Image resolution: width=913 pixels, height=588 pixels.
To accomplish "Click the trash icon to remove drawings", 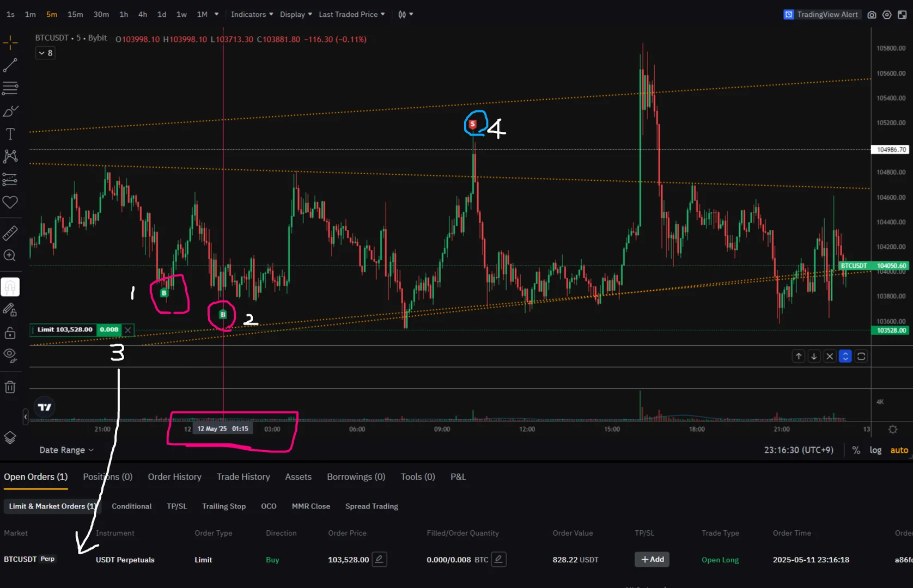I will (x=10, y=387).
